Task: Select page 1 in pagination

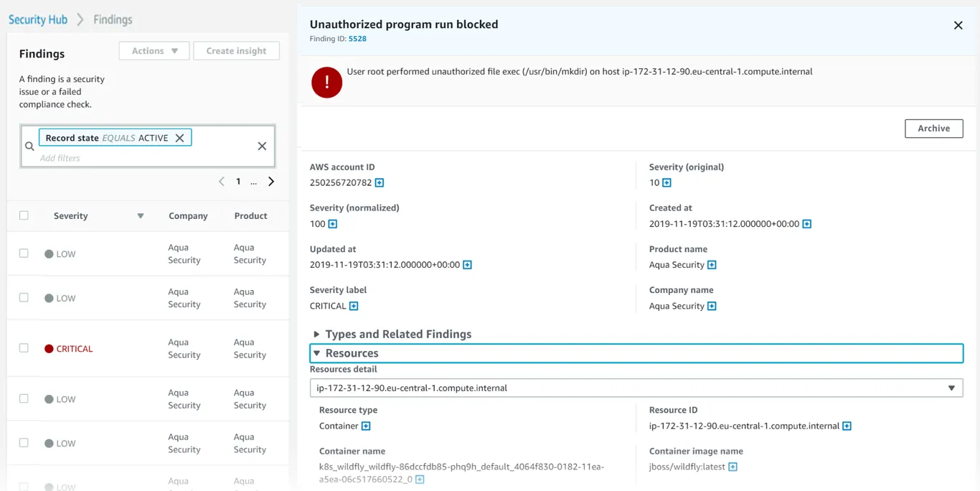Action: tap(238, 182)
